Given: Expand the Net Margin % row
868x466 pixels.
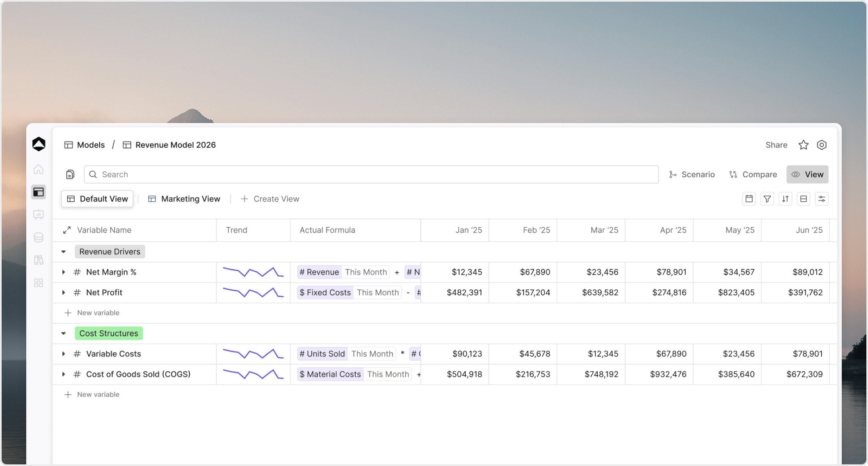Looking at the screenshot, I should [64, 272].
